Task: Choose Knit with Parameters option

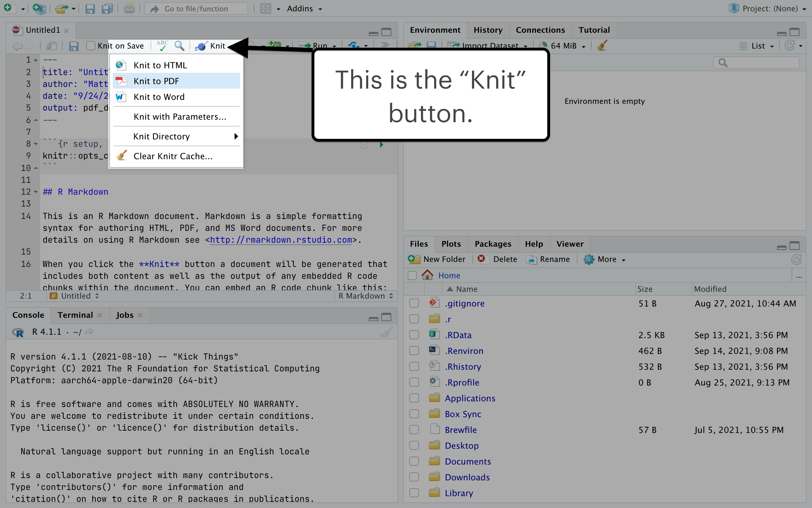Action: tap(177, 117)
